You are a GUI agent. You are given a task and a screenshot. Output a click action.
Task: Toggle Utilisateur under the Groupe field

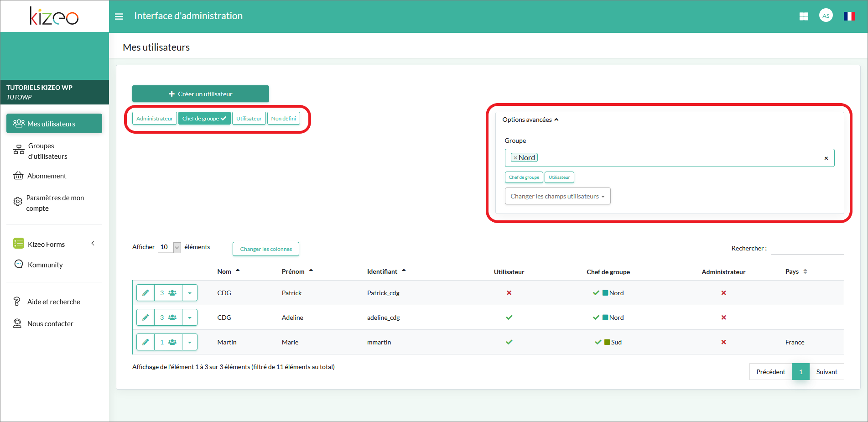559,177
